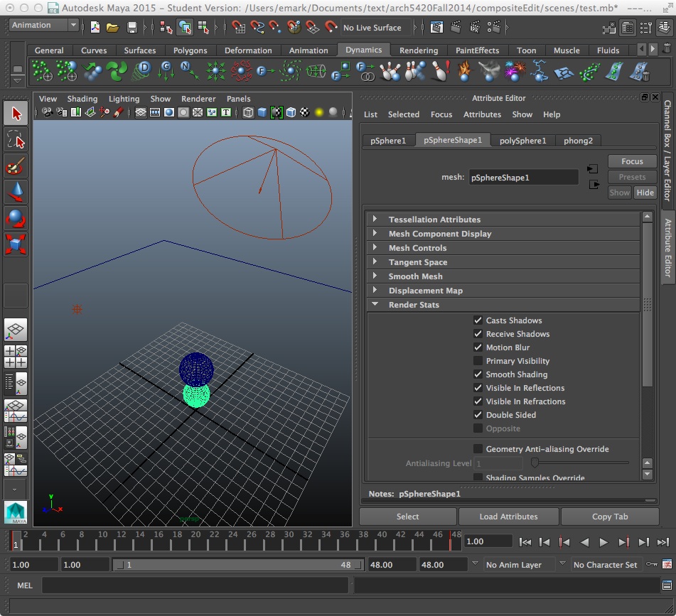The width and height of the screenshot is (676, 616).
Task: Click the Create Emitter shelf icon
Action: pos(42,71)
